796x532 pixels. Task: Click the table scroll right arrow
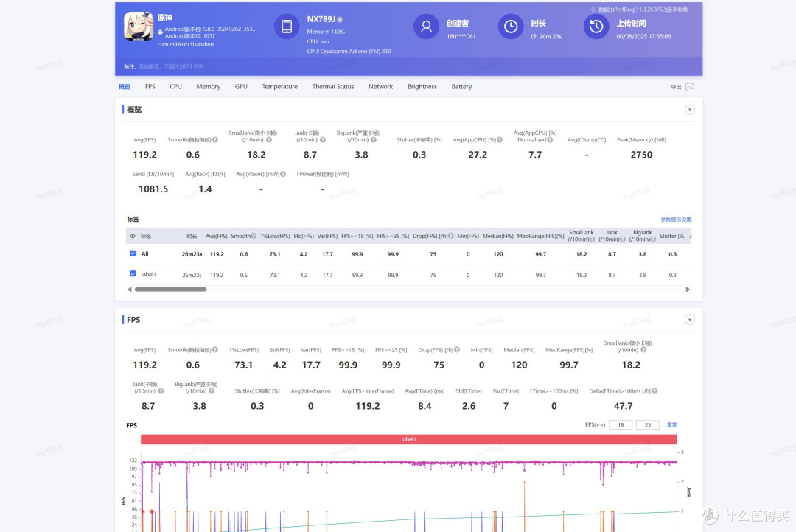click(x=688, y=290)
